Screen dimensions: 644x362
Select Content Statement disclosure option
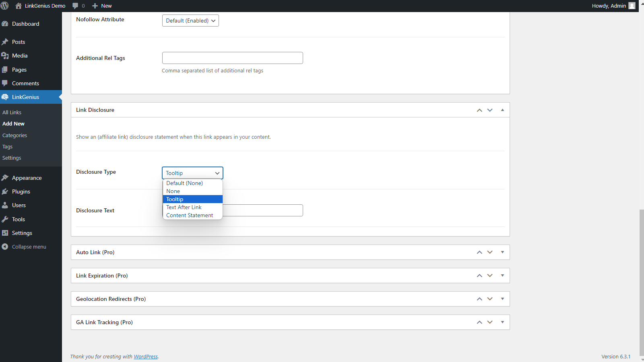click(192, 215)
